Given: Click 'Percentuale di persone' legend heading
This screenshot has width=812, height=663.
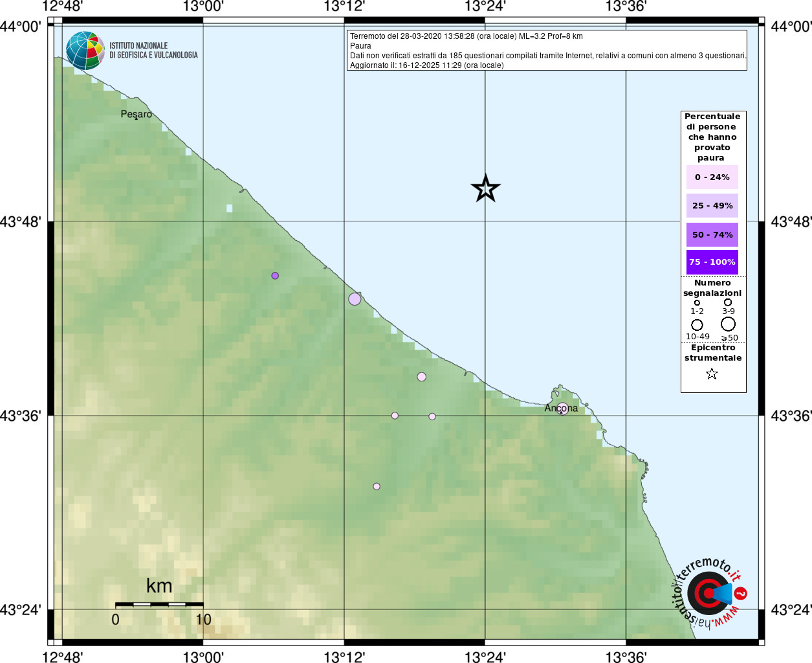Looking at the screenshot, I should [x=712, y=137].
